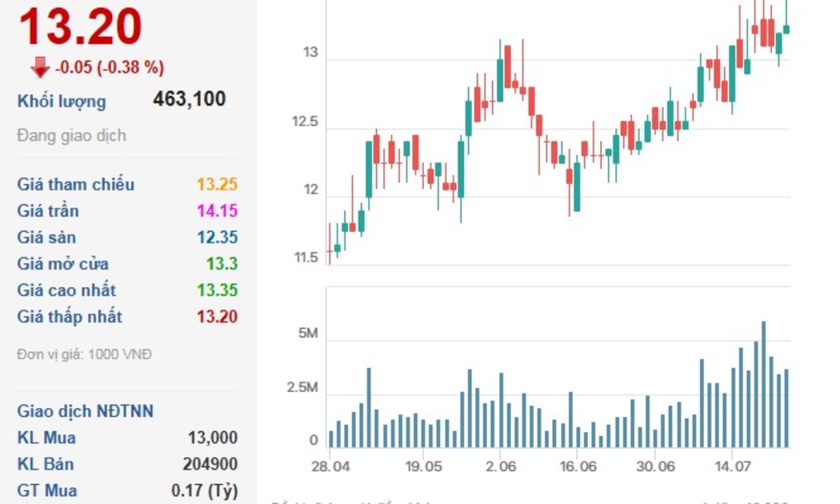Select the Giá sàn label
Image resolution: width=840 pixels, height=504 pixels.
pos(48,238)
